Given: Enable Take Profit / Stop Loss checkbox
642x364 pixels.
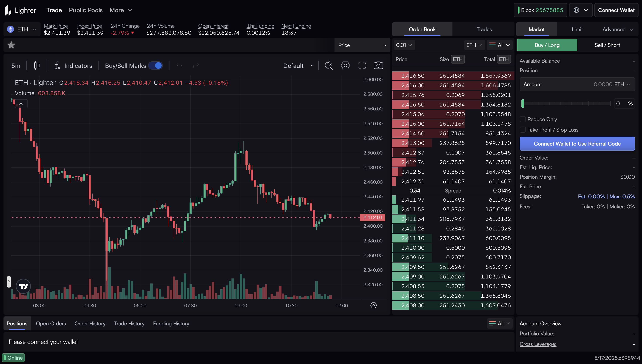Looking at the screenshot, I should [523, 130].
